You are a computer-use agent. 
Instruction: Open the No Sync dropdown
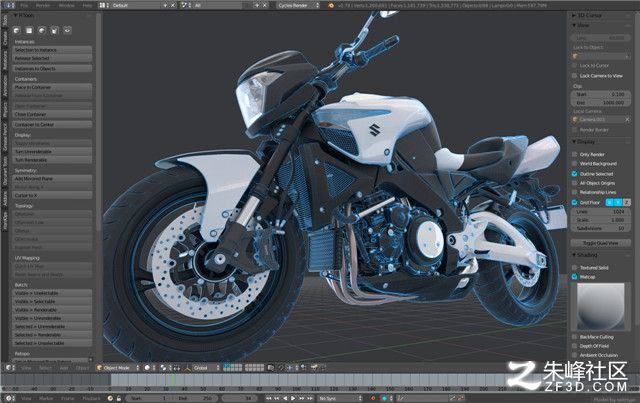coord(340,398)
